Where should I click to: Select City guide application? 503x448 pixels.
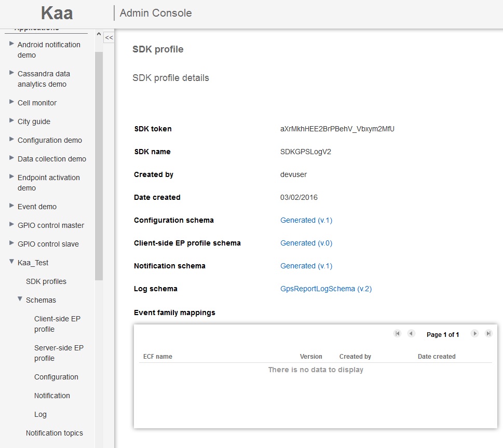click(x=34, y=121)
